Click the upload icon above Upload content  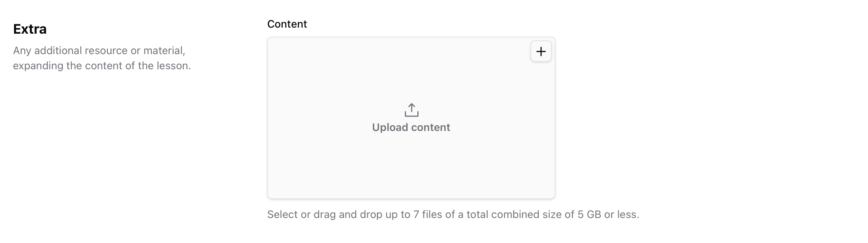click(x=412, y=111)
